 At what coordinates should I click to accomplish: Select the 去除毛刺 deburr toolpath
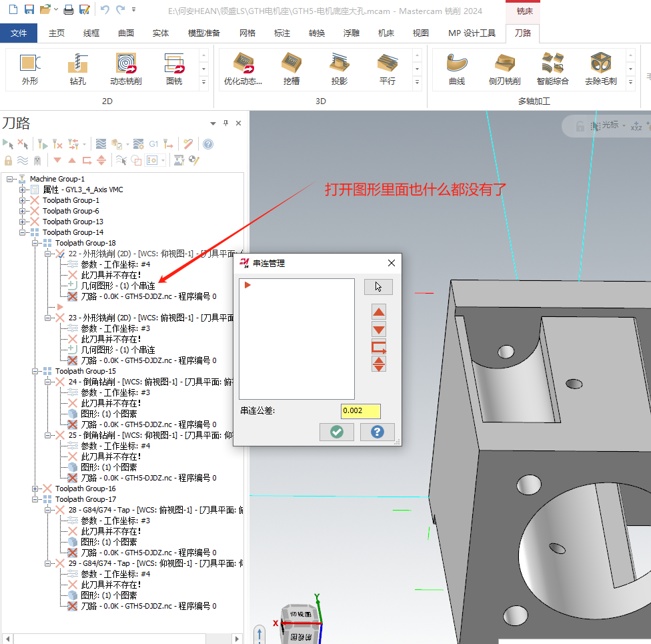click(601, 69)
